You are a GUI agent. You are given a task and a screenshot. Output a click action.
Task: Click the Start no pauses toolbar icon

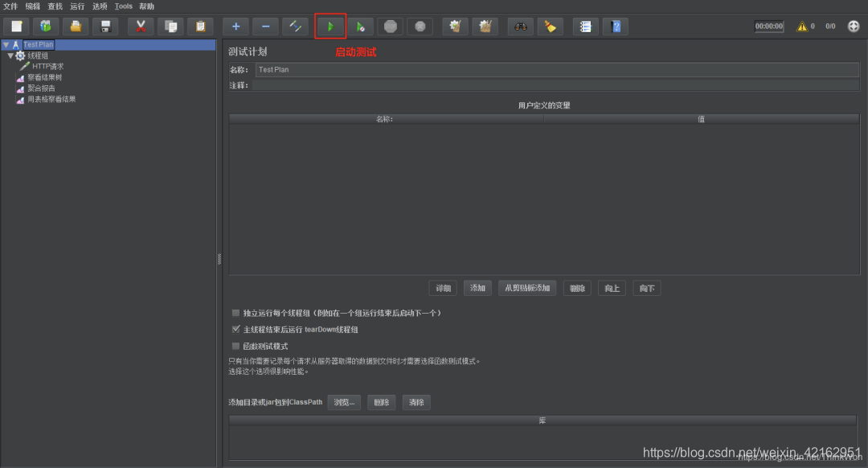360,26
